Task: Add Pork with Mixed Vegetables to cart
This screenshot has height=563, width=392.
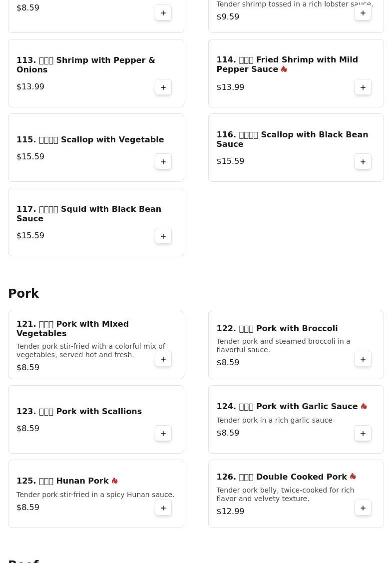Action: pyautogui.click(x=163, y=359)
